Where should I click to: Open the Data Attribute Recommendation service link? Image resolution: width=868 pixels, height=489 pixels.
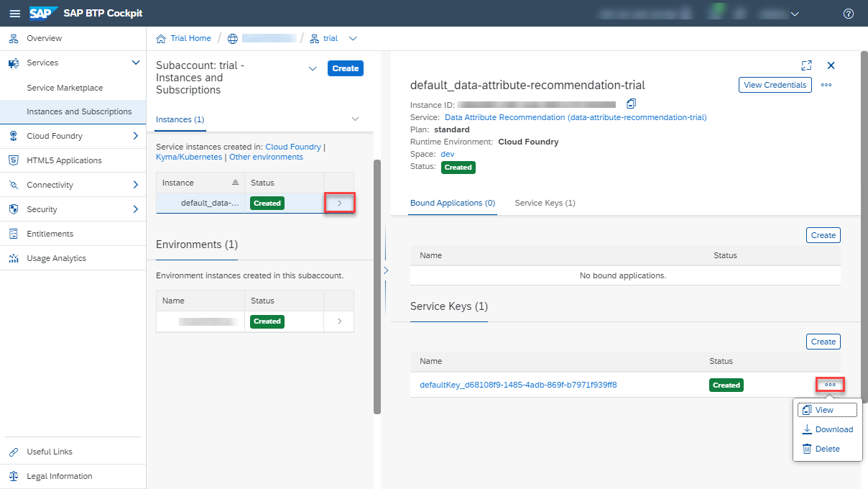[x=576, y=117]
